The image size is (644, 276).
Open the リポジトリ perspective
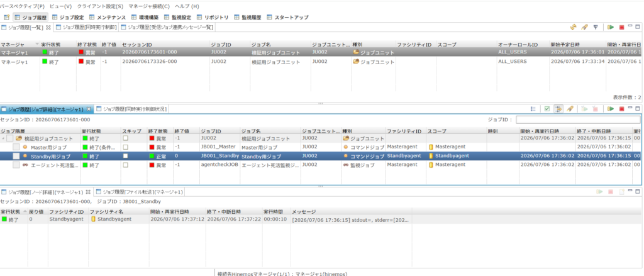[213, 18]
